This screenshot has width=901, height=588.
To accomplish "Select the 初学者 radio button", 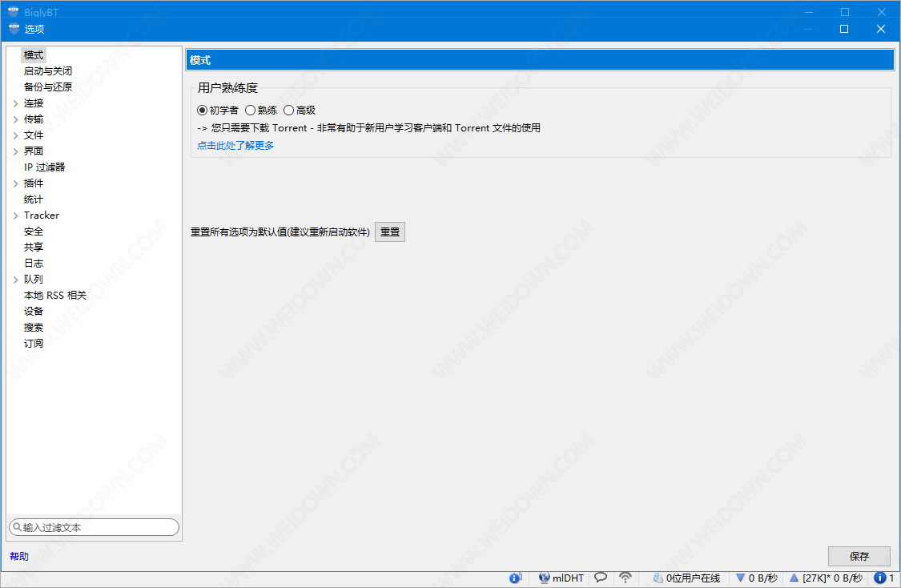I will click(x=203, y=111).
